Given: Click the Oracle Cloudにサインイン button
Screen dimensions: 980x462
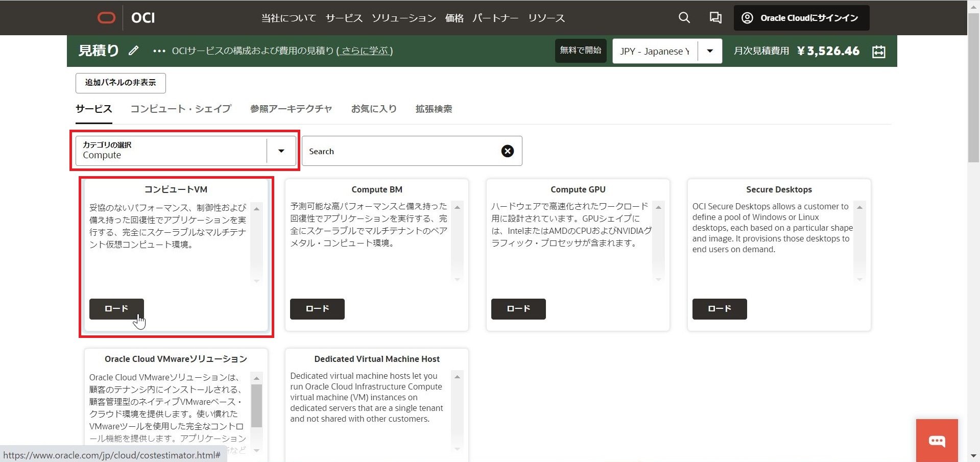Looking at the screenshot, I should (801, 18).
